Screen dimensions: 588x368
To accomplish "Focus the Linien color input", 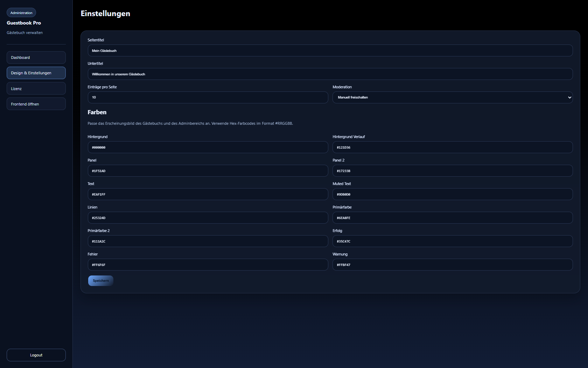I will click(x=208, y=218).
